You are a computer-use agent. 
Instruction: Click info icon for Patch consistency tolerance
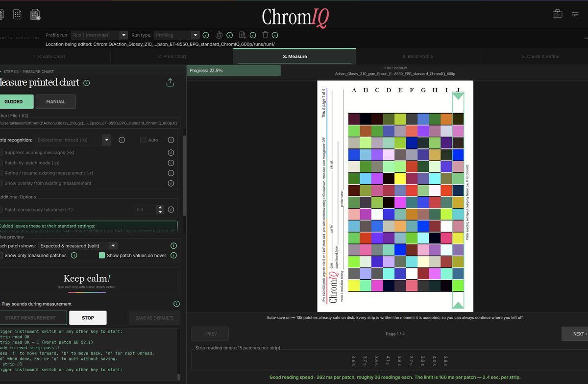pyautogui.click(x=171, y=210)
